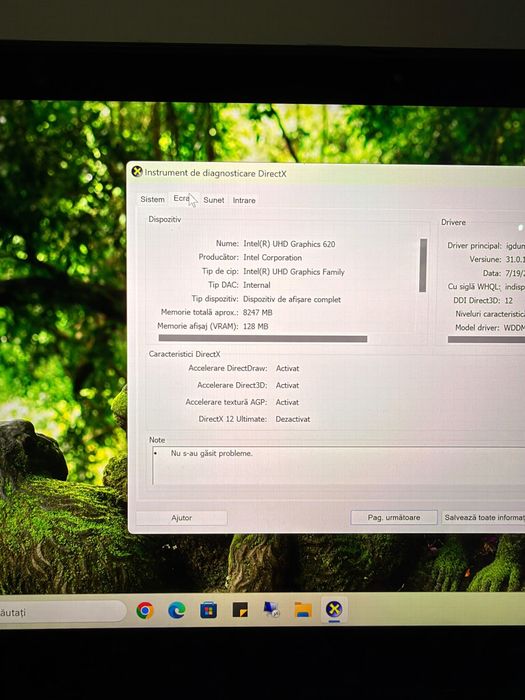Image resolution: width=525 pixels, height=700 pixels.
Task: Select Accelerare DirectDraw Activat value
Action: (x=287, y=368)
